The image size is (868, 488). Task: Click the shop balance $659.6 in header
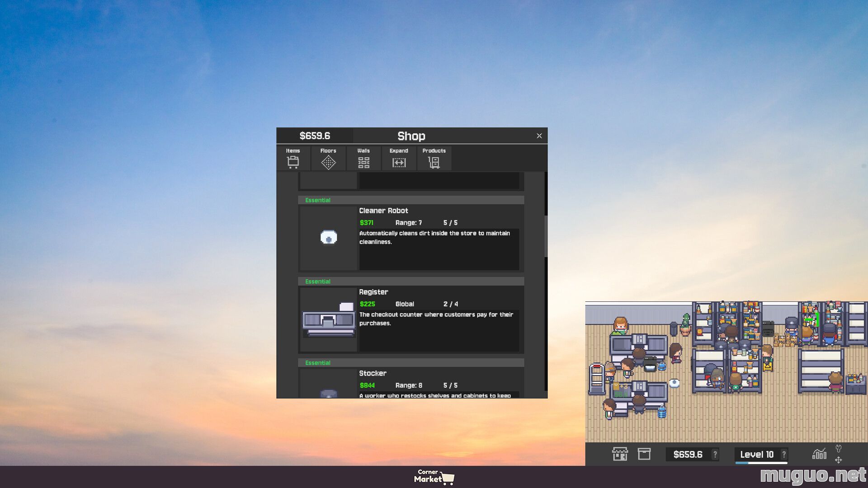pos(315,136)
